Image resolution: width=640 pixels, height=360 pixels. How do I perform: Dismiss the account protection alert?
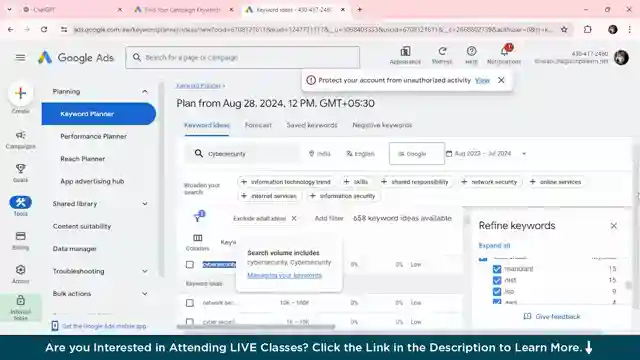501,80
